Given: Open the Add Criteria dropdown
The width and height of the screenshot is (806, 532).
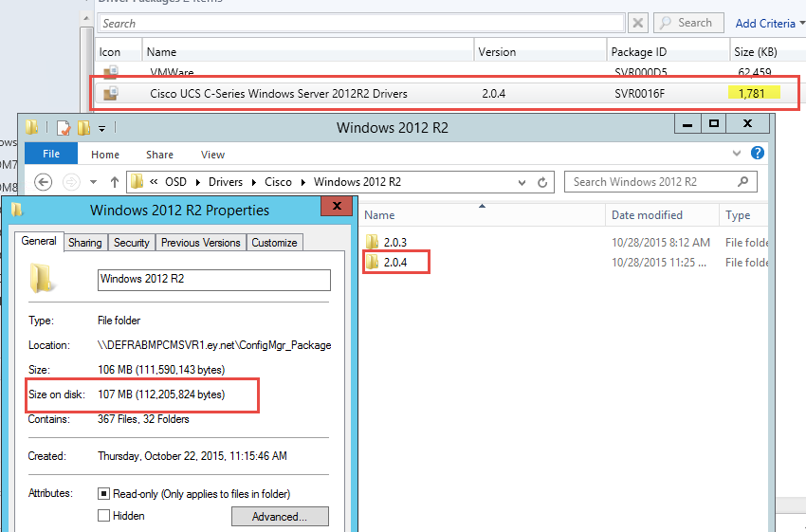Looking at the screenshot, I should tap(770, 23).
